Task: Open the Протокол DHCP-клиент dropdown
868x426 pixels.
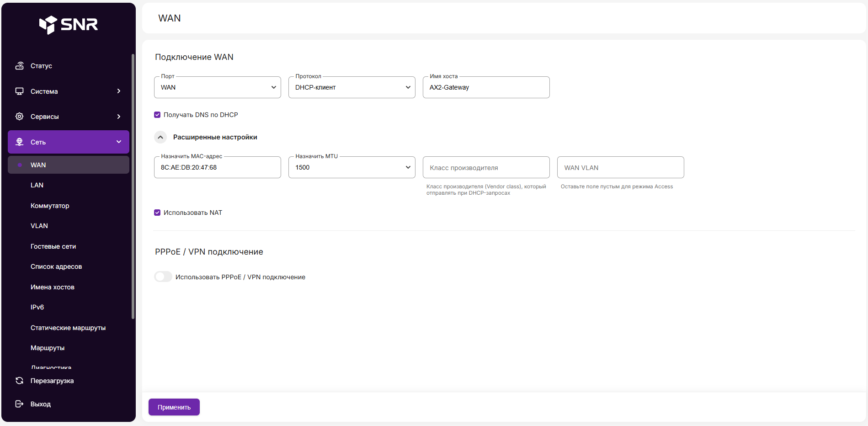Action: click(x=351, y=87)
